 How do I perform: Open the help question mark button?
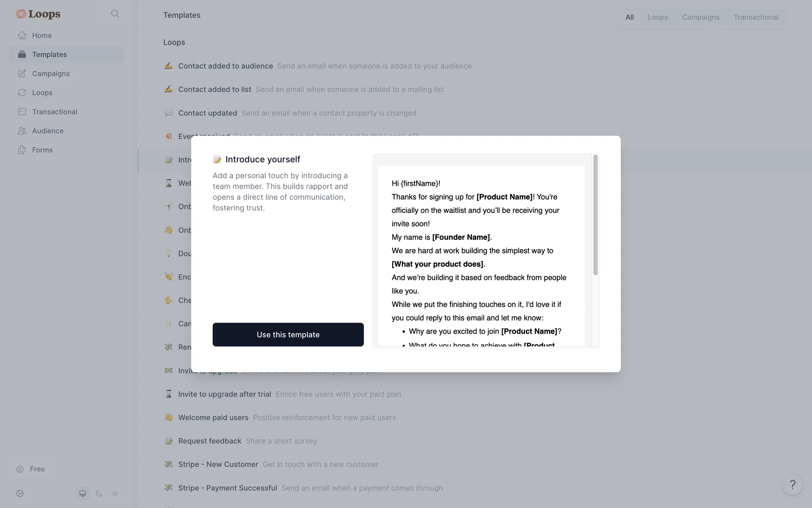(793, 484)
